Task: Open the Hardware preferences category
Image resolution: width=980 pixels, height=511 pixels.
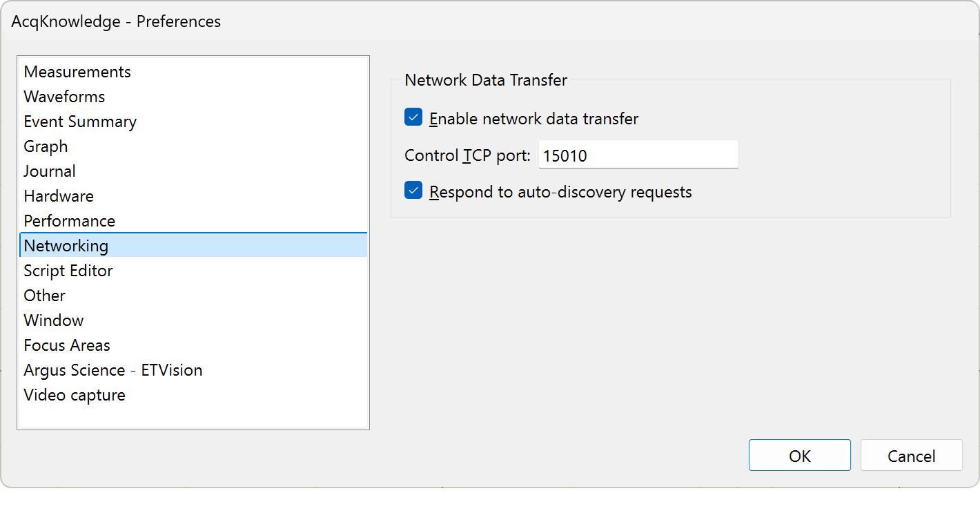Action: (59, 195)
